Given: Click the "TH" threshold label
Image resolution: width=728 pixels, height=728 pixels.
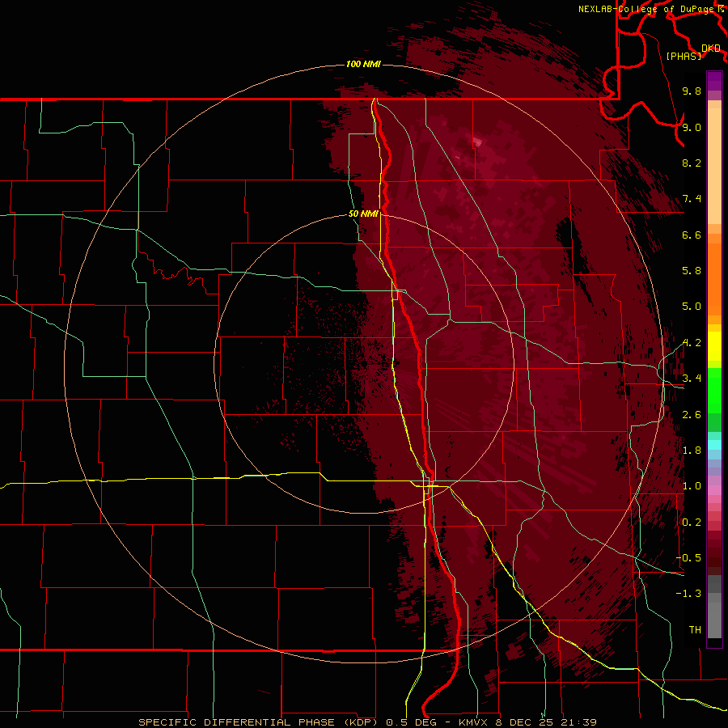Looking at the screenshot, I should (695, 630).
